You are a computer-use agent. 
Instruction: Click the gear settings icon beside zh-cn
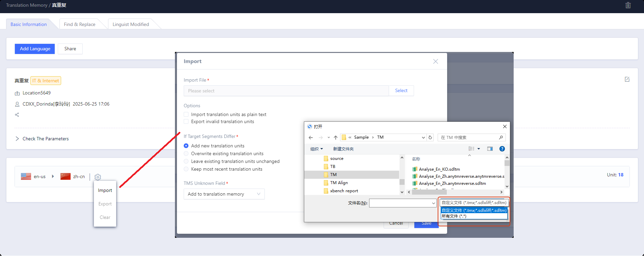coord(98,177)
